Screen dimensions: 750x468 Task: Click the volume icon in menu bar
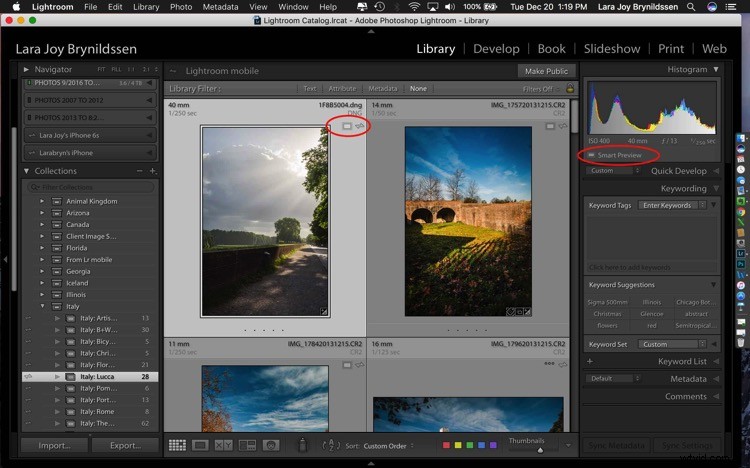tap(450, 7)
